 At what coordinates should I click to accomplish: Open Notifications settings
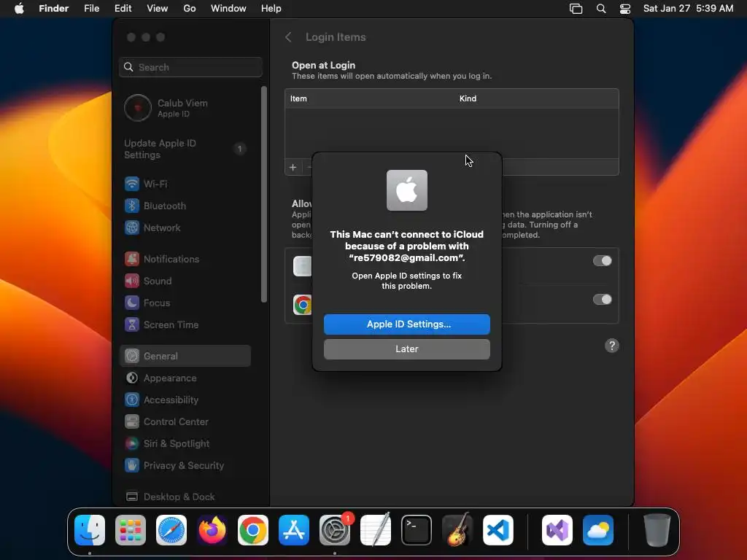tap(185, 259)
